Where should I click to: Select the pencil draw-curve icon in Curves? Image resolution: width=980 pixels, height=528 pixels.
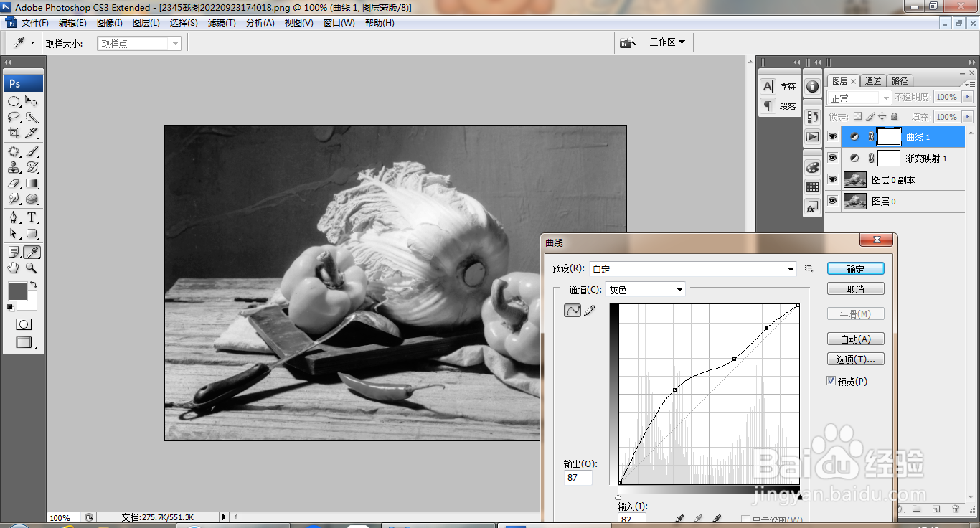pyautogui.click(x=590, y=311)
